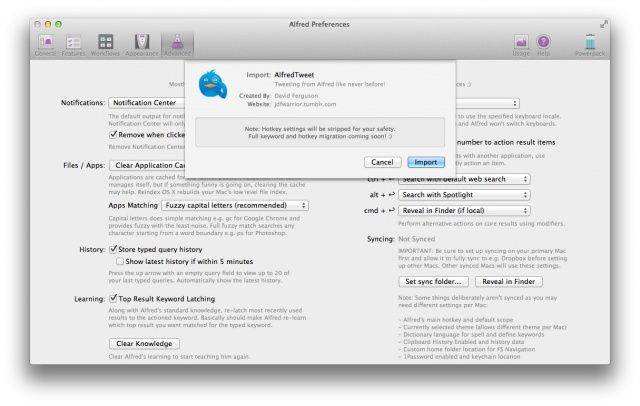Click the Set sync folder button
The height and width of the screenshot is (406, 640).
pyautogui.click(x=433, y=282)
